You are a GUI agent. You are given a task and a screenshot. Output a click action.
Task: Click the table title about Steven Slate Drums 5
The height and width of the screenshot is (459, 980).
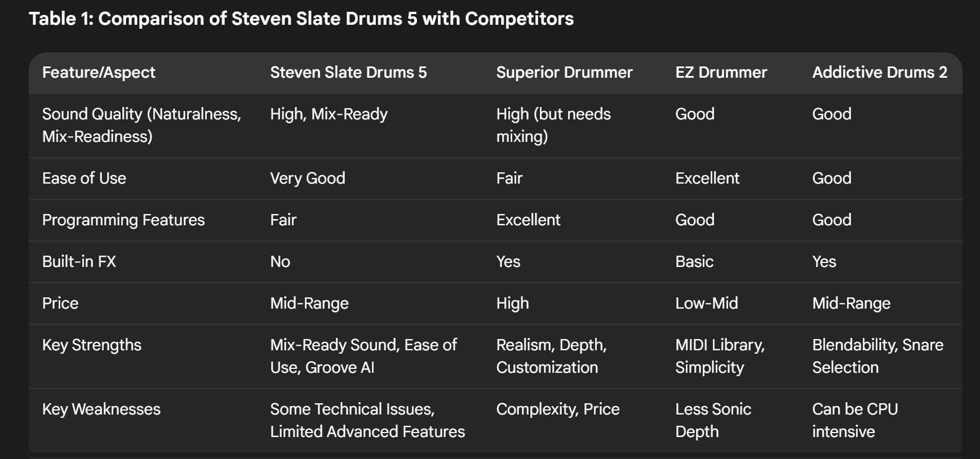pyautogui.click(x=301, y=19)
